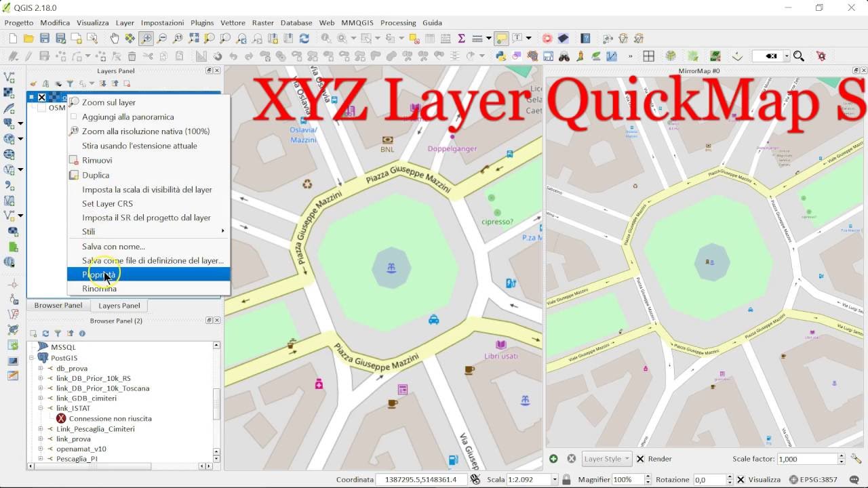This screenshot has width=868, height=488.
Task: Select the Link_Pescaglia_Cimiteri tree entry
Action: tap(96, 429)
